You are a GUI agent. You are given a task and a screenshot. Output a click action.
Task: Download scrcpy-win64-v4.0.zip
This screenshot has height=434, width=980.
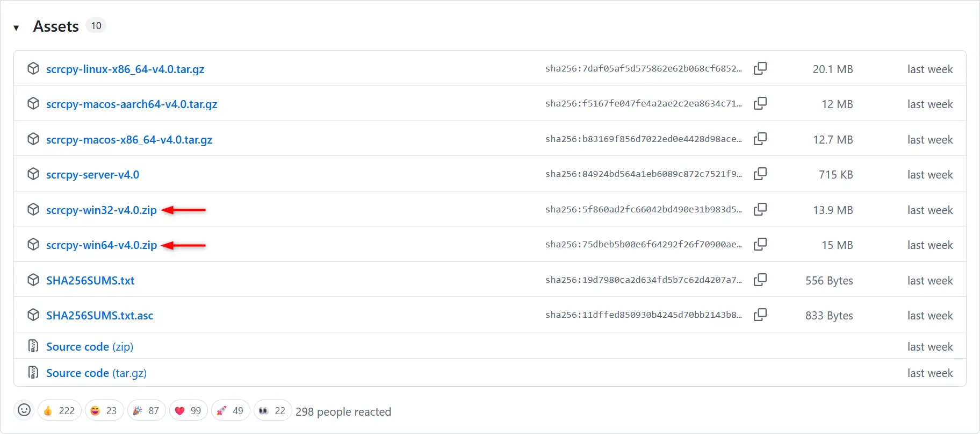[x=102, y=245]
